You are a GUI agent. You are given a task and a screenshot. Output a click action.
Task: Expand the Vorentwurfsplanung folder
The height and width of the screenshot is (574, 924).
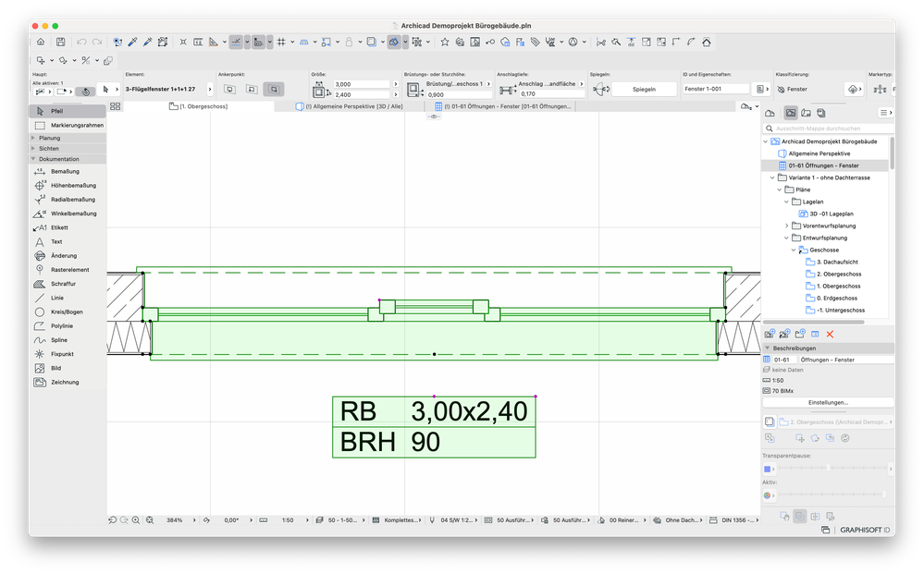tap(787, 226)
